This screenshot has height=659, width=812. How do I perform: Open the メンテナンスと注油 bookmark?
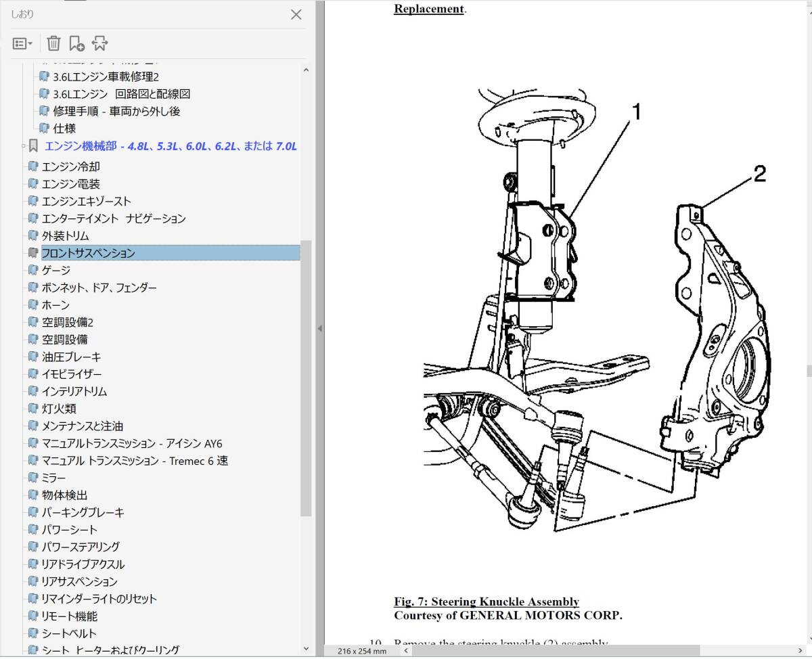[x=82, y=426]
